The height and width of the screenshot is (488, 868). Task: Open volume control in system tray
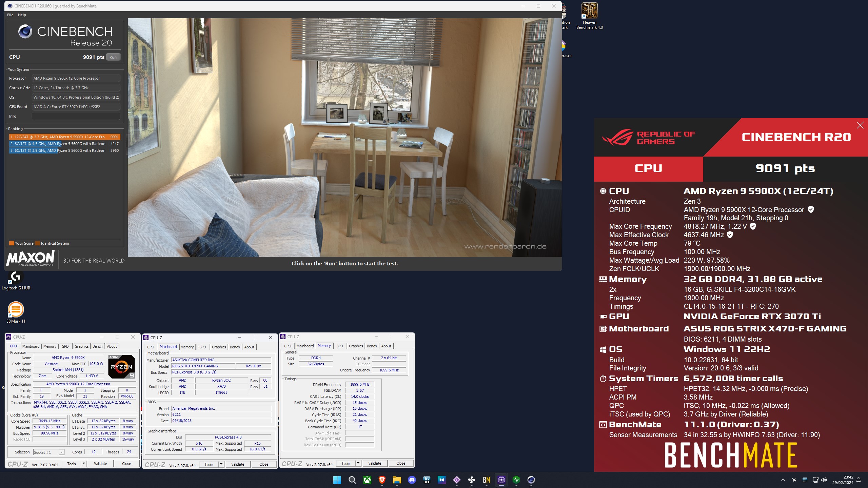click(x=824, y=480)
